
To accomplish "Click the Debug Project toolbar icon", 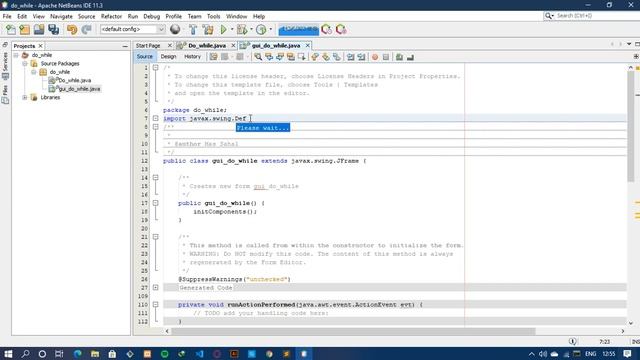I will (242, 29).
